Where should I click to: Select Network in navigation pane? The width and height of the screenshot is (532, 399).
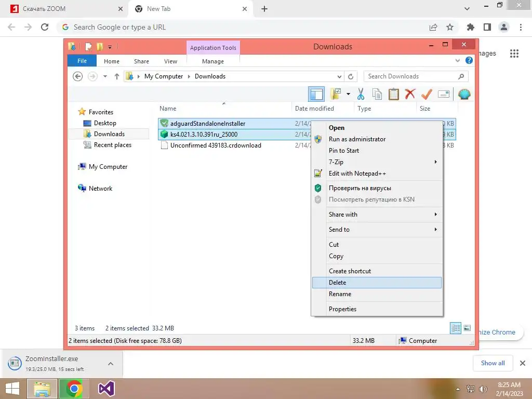click(x=100, y=188)
